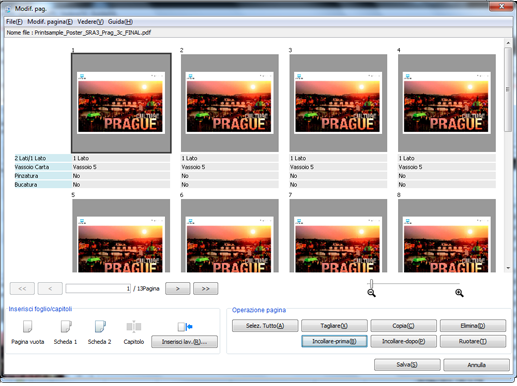Click the zoom out magnifier icon
Image resolution: width=517 pixels, height=386 pixels.
(x=371, y=293)
